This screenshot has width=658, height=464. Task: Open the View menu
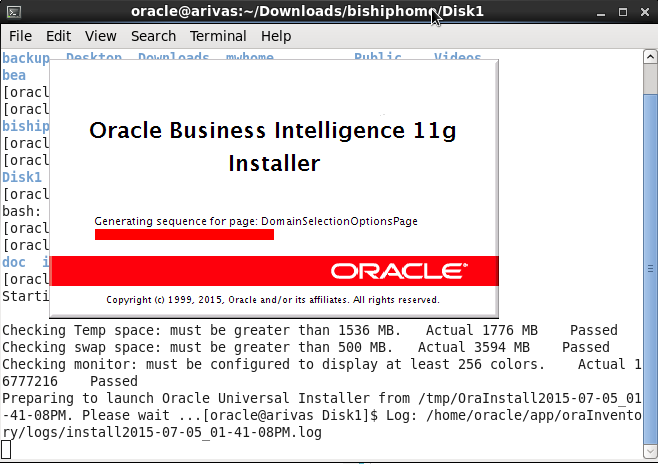tap(100, 36)
